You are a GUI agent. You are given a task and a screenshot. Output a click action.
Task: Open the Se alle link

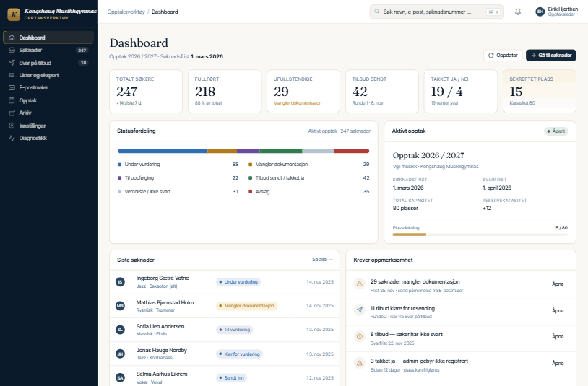click(x=321, y=260)
